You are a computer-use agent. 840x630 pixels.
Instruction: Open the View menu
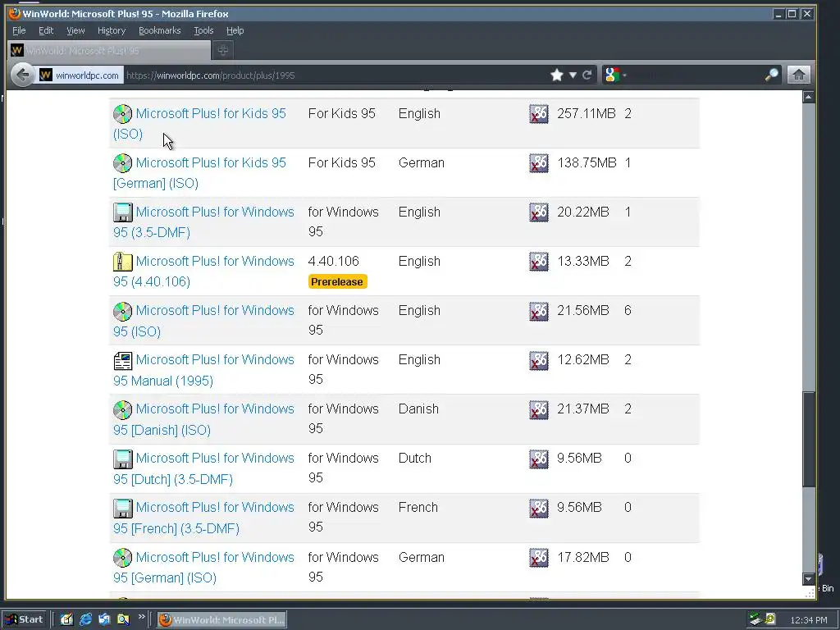coord(75,30)
